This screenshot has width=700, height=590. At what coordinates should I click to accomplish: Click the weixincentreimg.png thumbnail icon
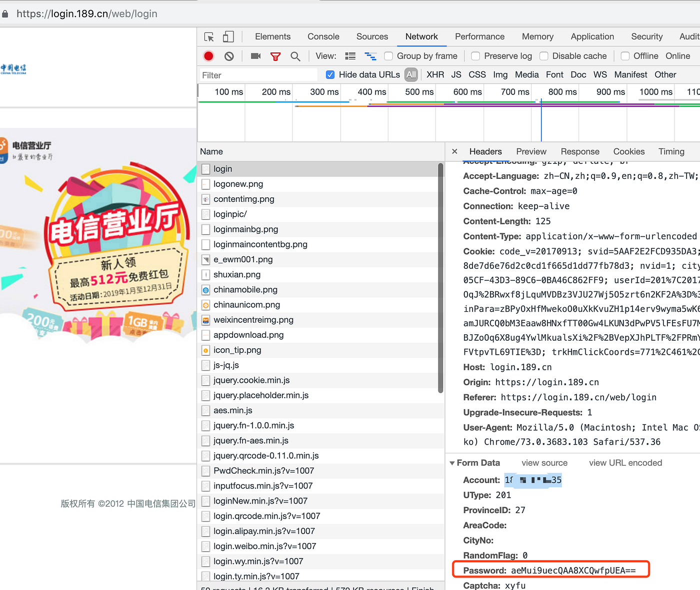tap(205, 320)
